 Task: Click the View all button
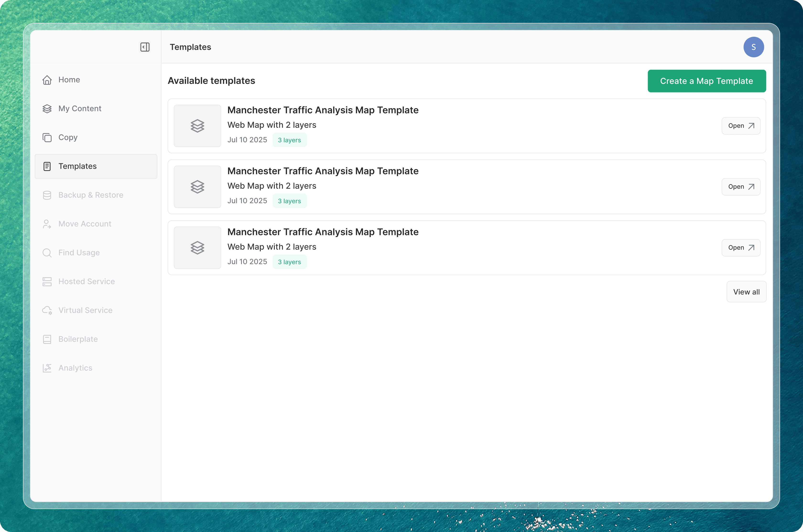[746, 292]
